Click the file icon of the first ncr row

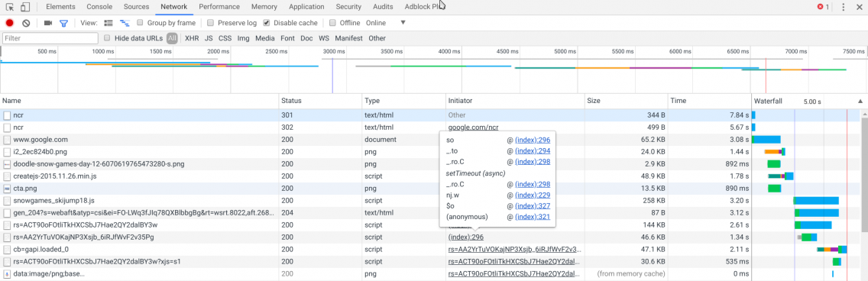click(x=7, y=115)
